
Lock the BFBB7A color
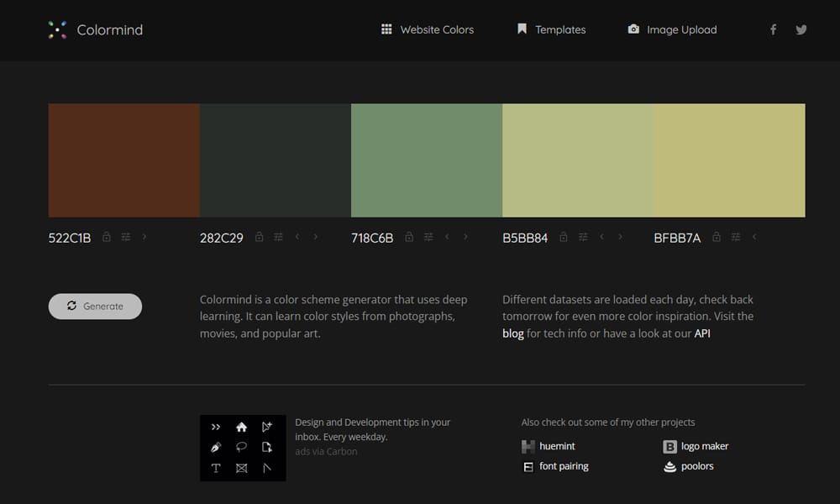716,237
